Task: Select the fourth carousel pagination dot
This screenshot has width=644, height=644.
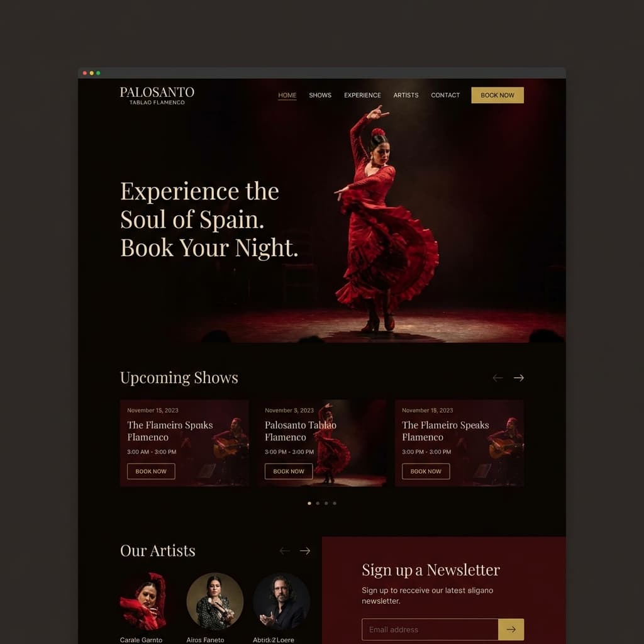Action: point(335,503)
